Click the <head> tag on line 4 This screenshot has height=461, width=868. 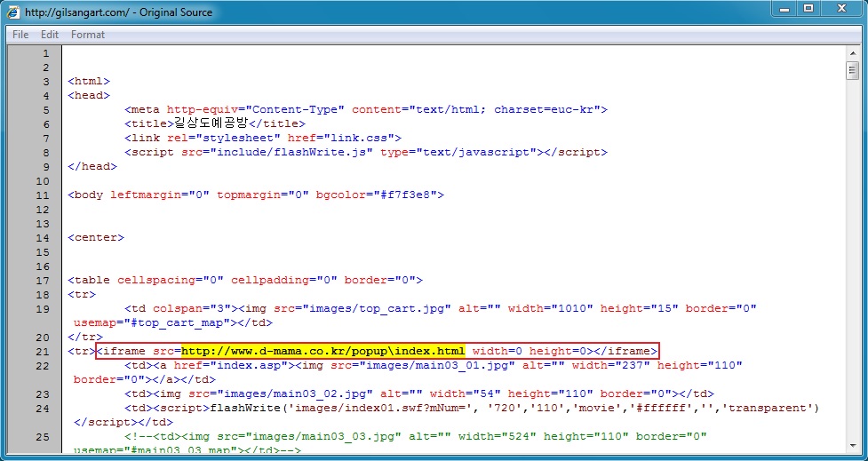coord(89,95)
